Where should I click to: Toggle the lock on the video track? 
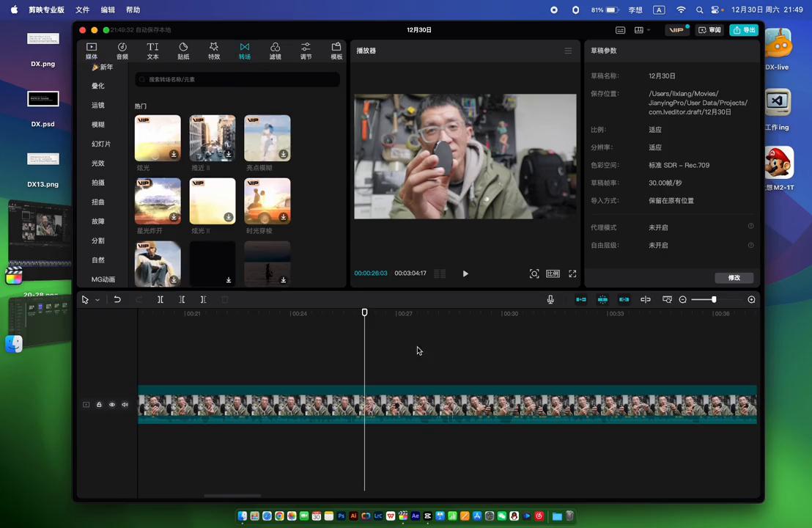[99, 405]
